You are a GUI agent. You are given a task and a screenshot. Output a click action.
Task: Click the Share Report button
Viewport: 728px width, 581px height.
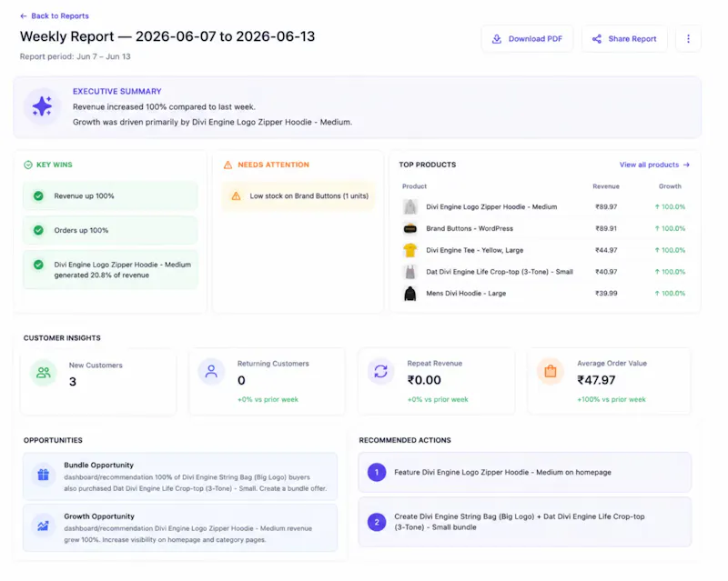point(624,39)
